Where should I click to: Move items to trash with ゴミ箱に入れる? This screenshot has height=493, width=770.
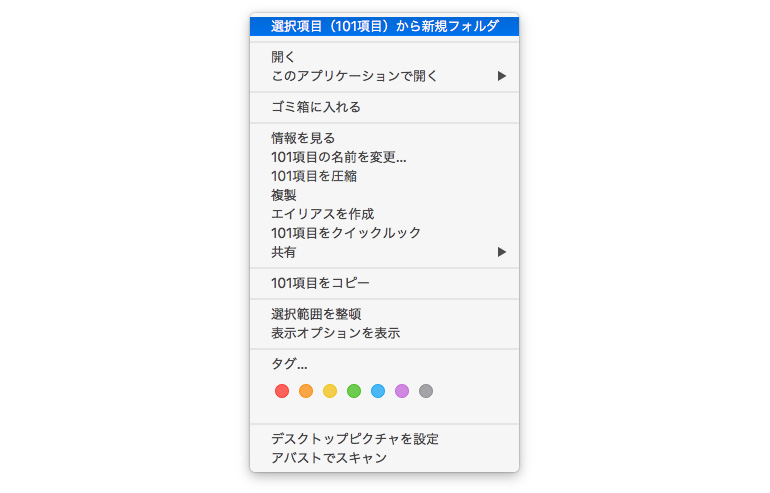pyautogui.click(x=315, y=107)
